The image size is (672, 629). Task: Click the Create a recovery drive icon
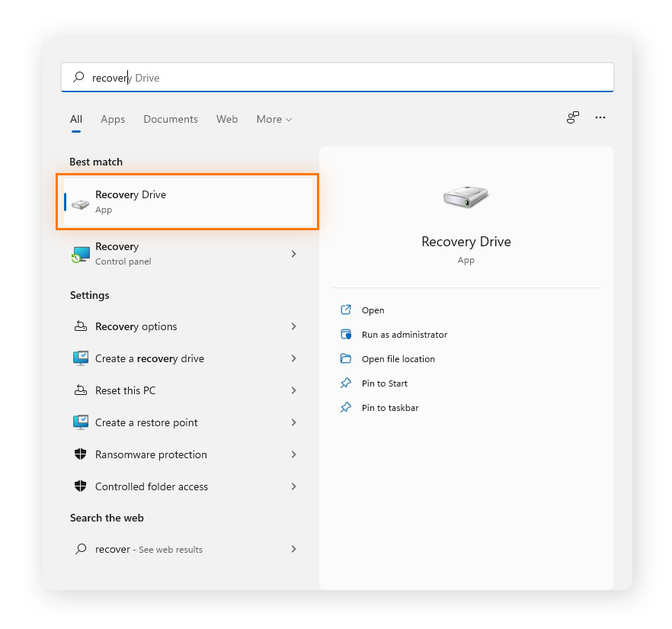coord(80,358)
